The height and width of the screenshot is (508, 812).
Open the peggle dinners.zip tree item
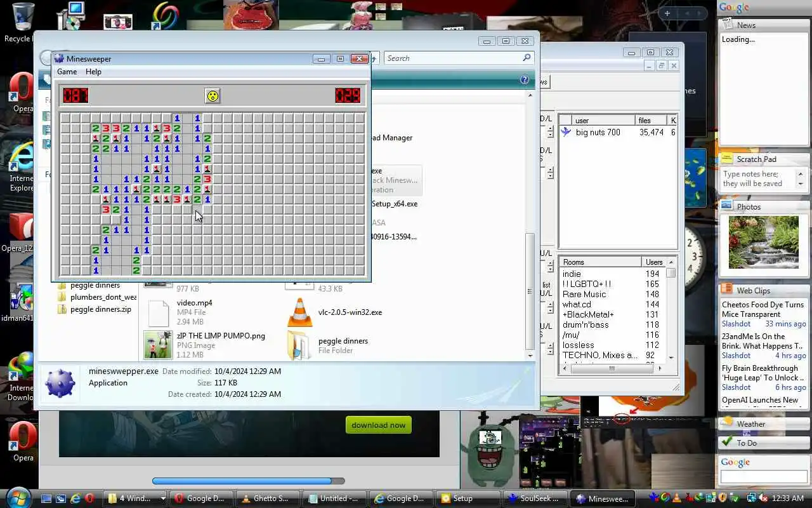(101, 309)
